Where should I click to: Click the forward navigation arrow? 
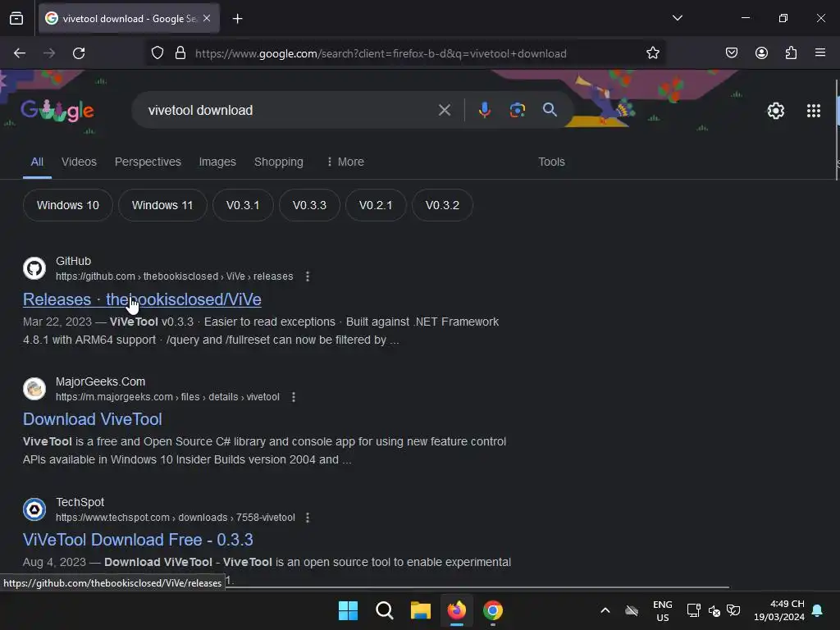click(49, 53)
